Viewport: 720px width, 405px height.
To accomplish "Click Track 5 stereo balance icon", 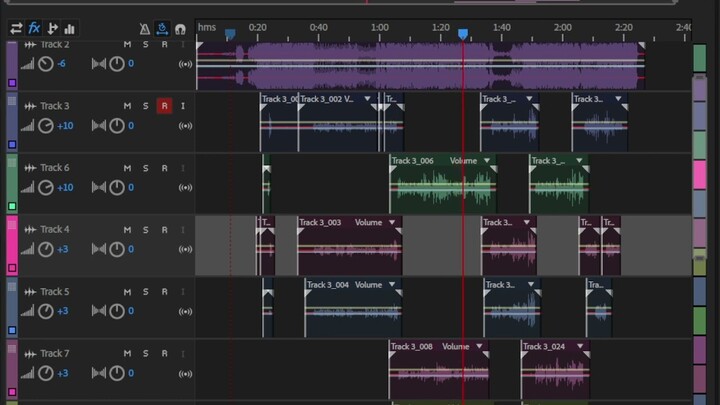I will [x=99, y=311].
